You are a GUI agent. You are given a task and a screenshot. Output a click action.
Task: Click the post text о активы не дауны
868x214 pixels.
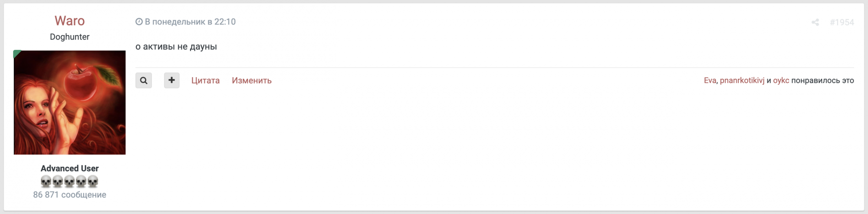[x=176, y=47]
